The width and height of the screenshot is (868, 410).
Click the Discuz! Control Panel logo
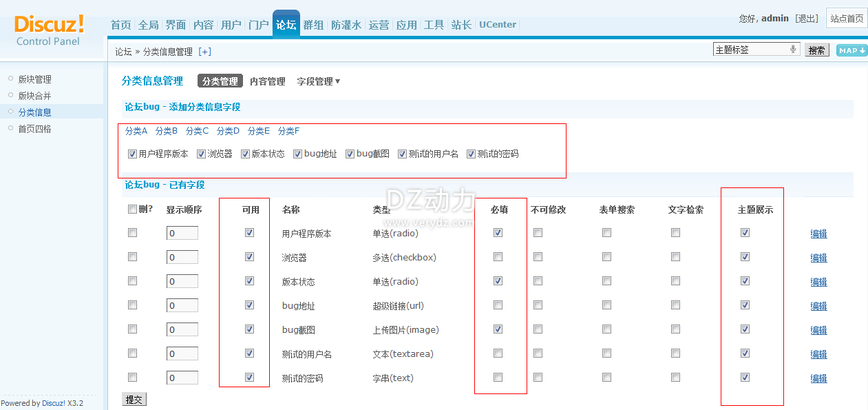coord(49,30)
